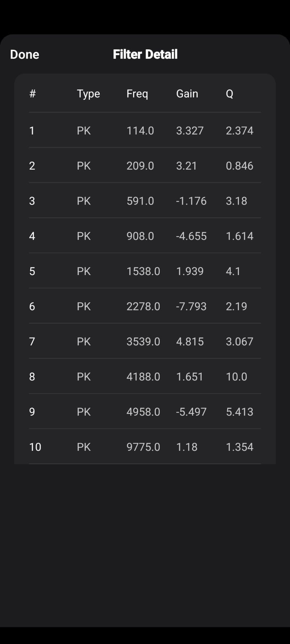This screenshot has height=644, width=290.
Task: Tap frequency 908.0 in filter 4
Action: point(140,236)
